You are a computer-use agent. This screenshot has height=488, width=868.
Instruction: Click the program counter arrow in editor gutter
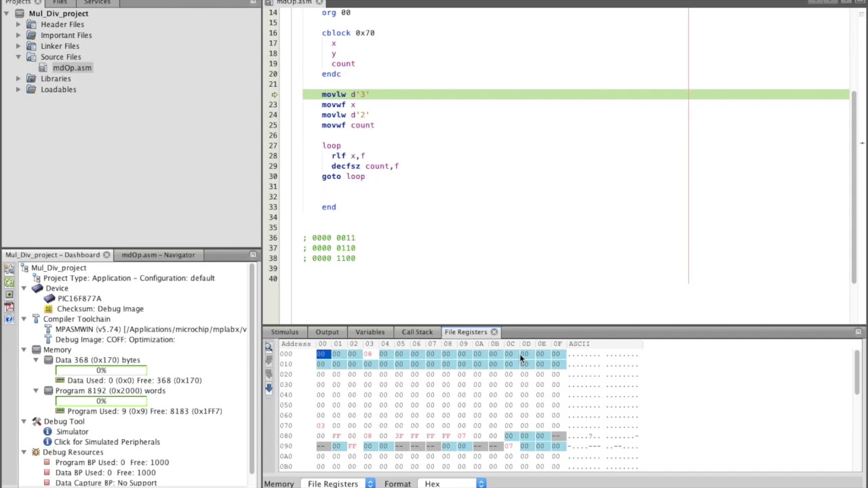coord(274,94)
